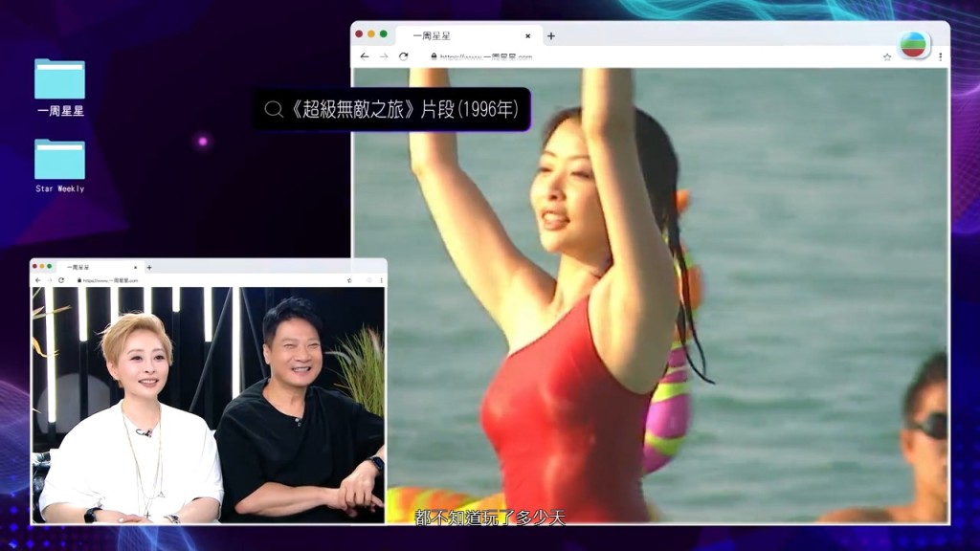Image resolution: width=980 pixels, height=551 pixels.
Task: Add new tab in small browser window
Action: coord(148,268)
